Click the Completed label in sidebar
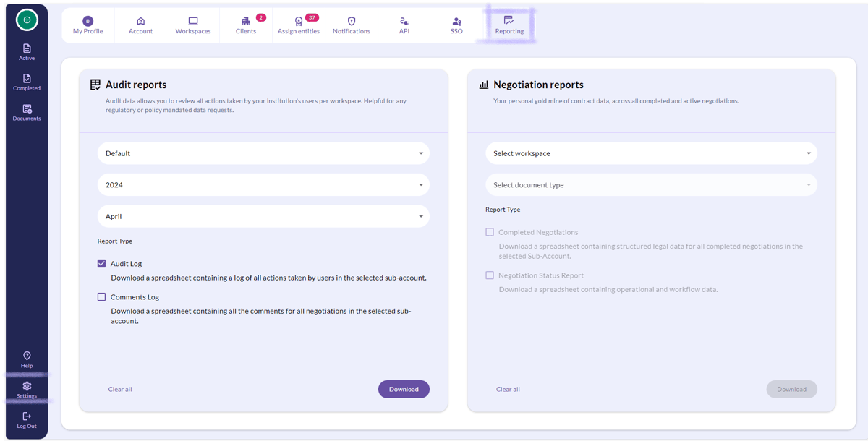868x441 pixels. pyautogui.click(x=27, y=88)
